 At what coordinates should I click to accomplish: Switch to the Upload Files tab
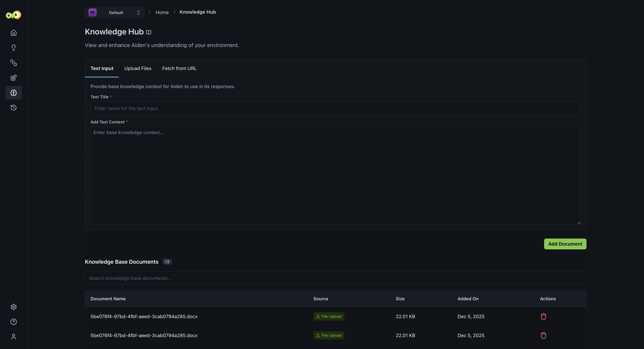click(x=138, y=69)
